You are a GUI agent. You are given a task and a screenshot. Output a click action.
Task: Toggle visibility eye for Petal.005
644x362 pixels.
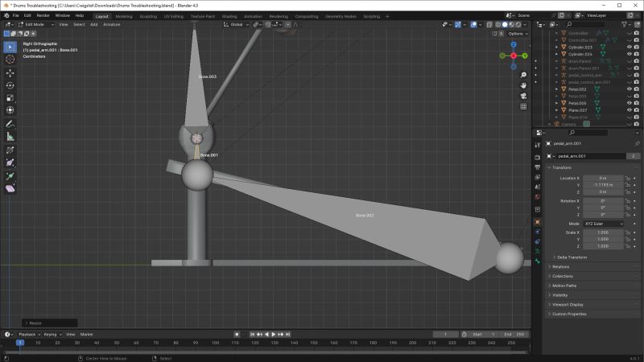pyautogui.click(x=630, y=103)
